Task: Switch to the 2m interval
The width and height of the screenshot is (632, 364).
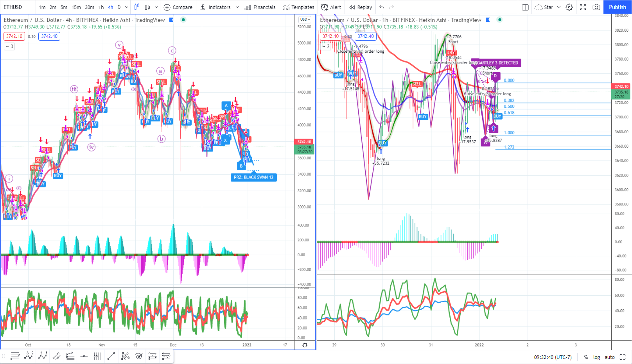Action: pos(53,7)
